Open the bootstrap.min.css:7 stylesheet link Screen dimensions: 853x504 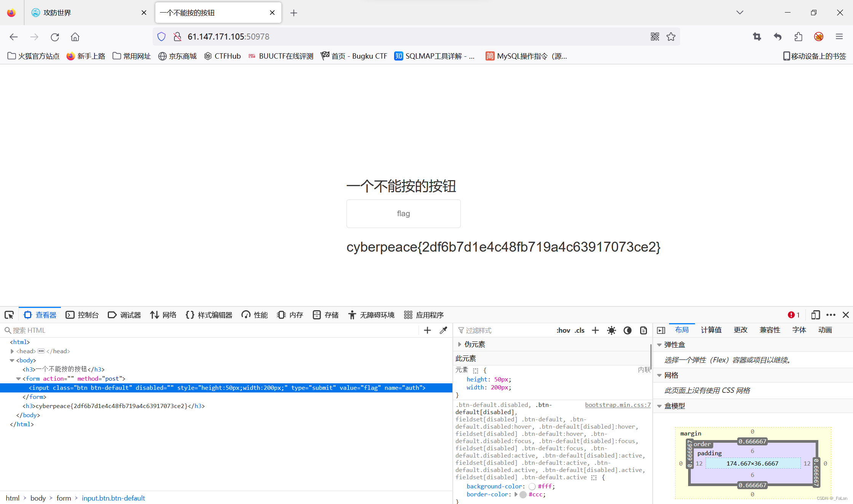coord(618,405)
